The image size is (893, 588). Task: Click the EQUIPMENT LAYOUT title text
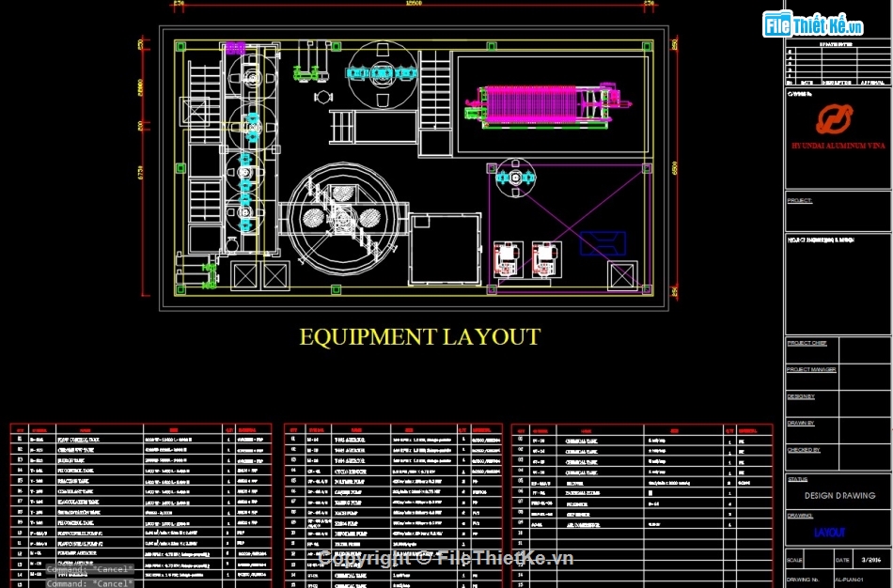tap(419, 335)
